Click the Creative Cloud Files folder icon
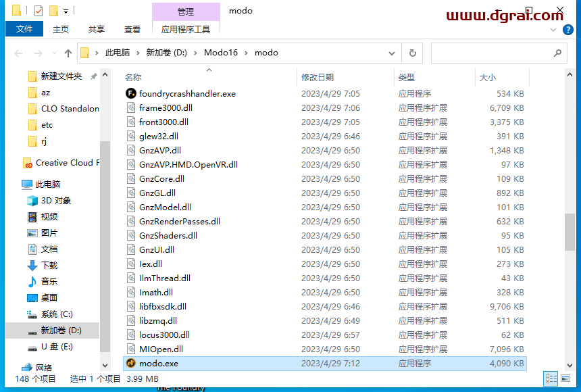The width and height of the screenshot is (581, 392). 28,163
